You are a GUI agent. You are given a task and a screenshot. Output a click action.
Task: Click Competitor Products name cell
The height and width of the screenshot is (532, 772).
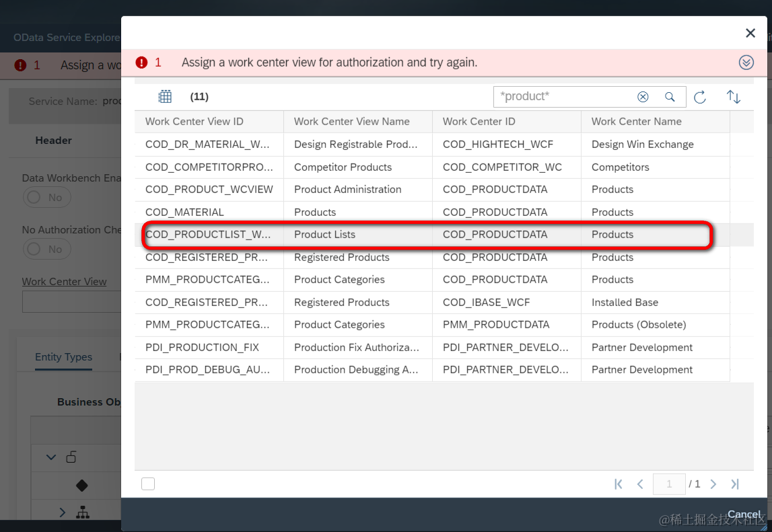click(x=343, y=167)
